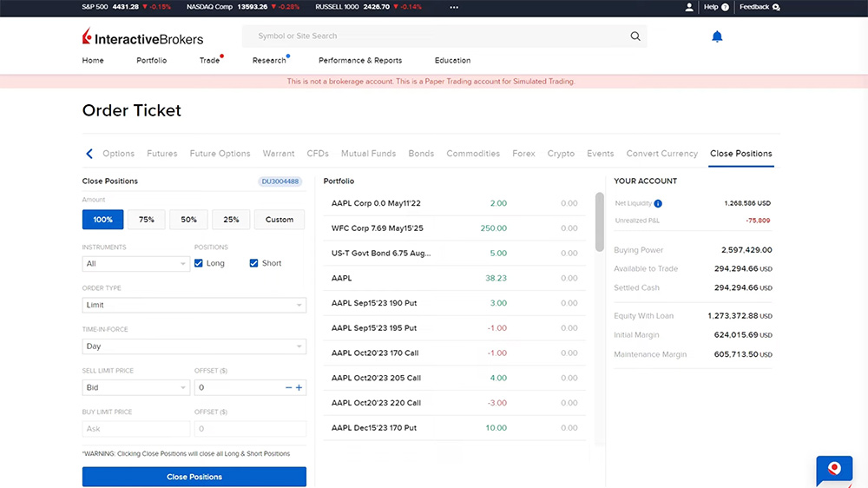The image size is (868, 488).
Task: Open the Instruments All dropdown
Action: click(x=136, y=264)
